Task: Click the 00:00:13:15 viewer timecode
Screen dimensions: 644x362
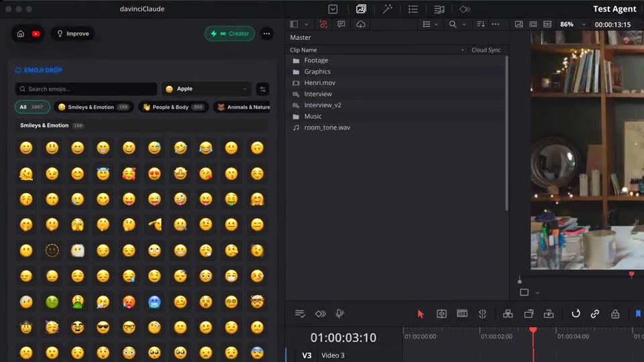Action: point(612,25)
